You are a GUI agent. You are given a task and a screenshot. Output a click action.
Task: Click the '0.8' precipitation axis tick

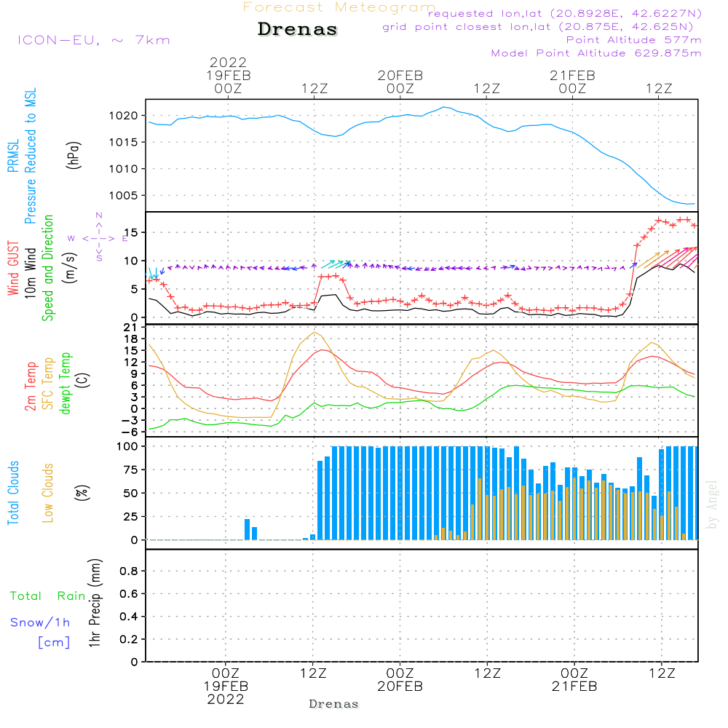129,571
